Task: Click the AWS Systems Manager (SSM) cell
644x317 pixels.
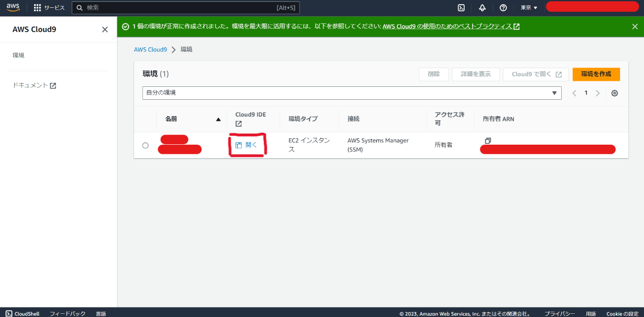Action: pyautogui.click(x=378, y=145)
